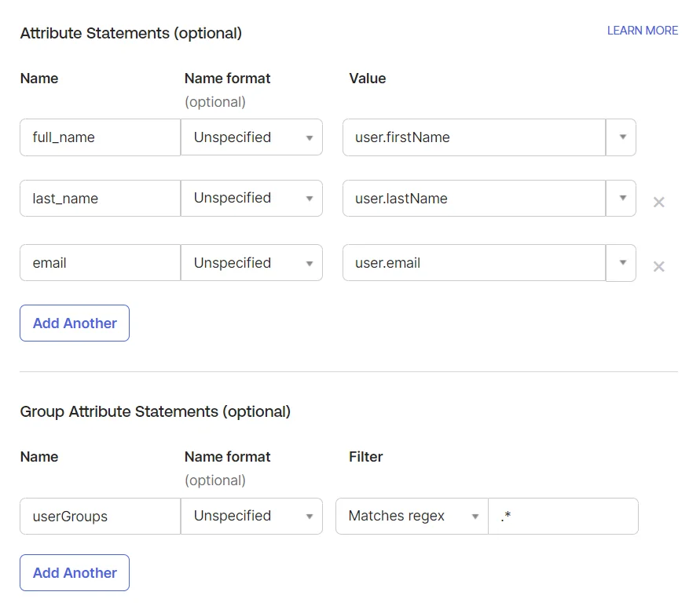
Task: Remove the email attribute row
Action: coord(658,266)
